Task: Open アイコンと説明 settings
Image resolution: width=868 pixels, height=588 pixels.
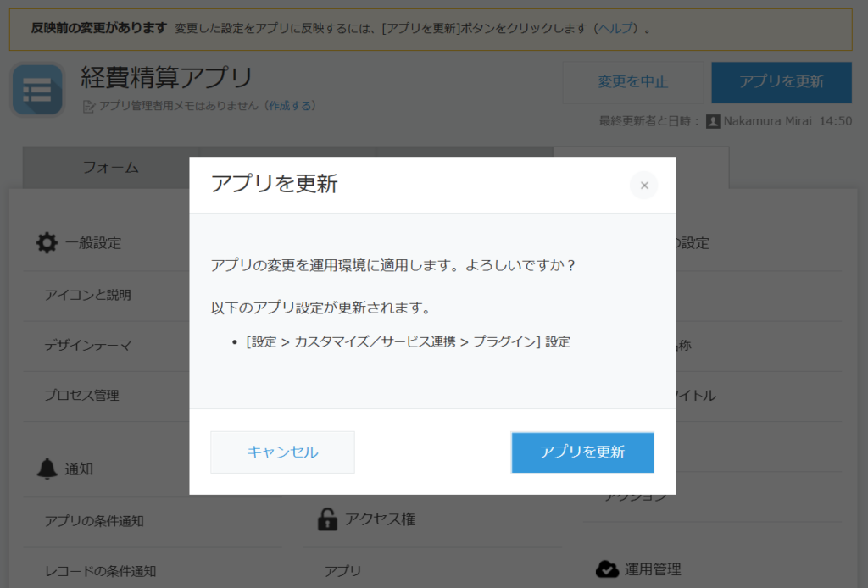Action: (88, 296)
